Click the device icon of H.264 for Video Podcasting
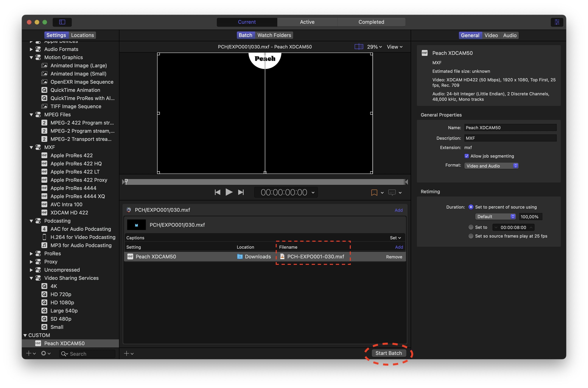588x388 pixels. click(44, 237)
